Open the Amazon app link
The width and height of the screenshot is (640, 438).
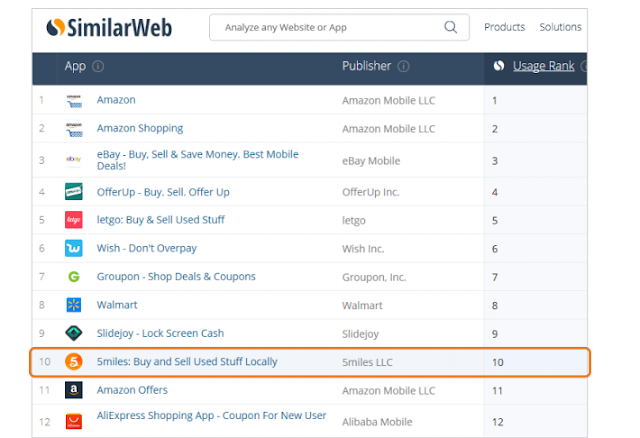point(116,100)
